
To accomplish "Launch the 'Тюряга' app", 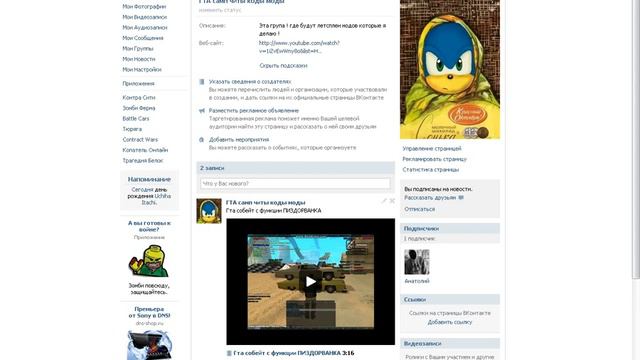I will point(132,129).
